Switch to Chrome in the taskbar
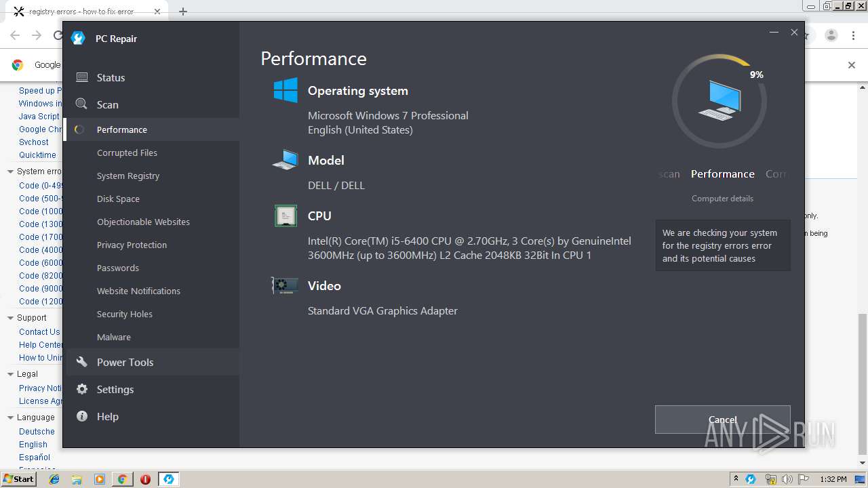 pos(122,479)
